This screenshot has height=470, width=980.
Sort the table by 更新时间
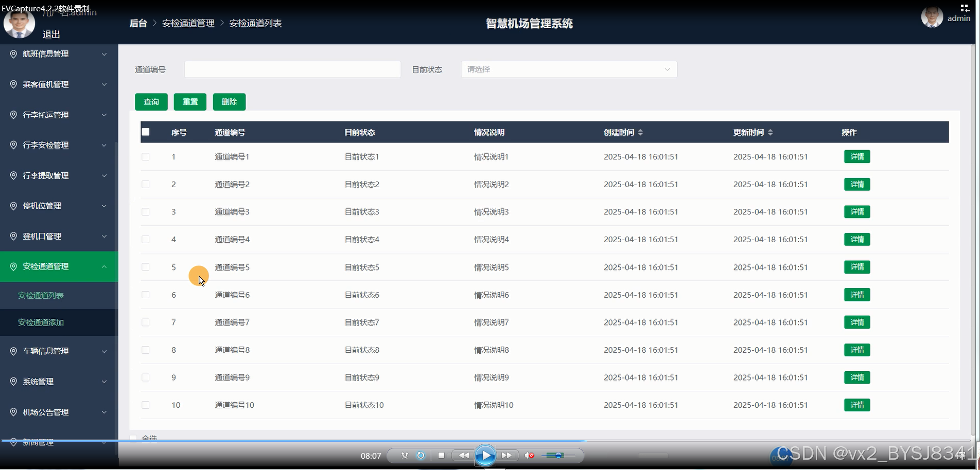tap(770, 132)
